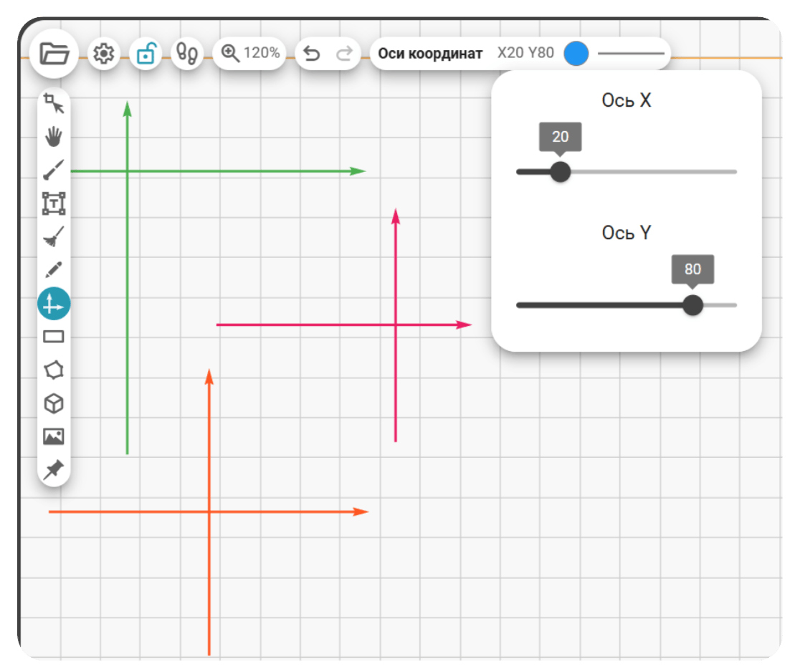Click the Ось Y slider handle at 80
800x672 pixels.
[x=692, y=305]
